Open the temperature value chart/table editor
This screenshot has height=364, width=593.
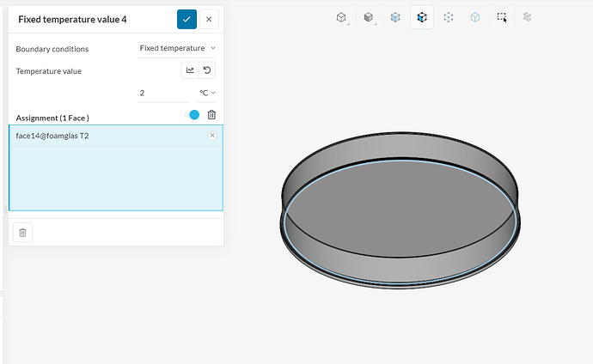pyautogui.click(x=190, y=70)
